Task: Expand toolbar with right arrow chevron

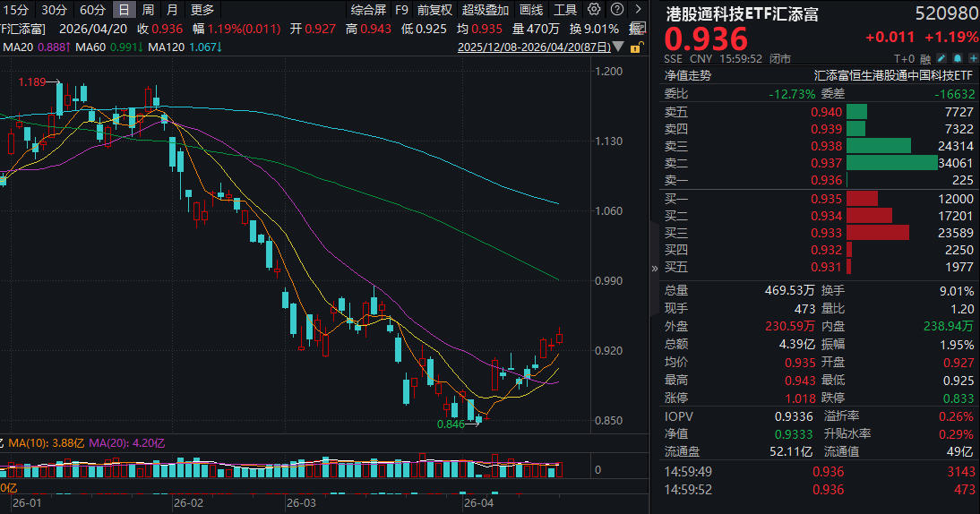Action: coord(638,9)
